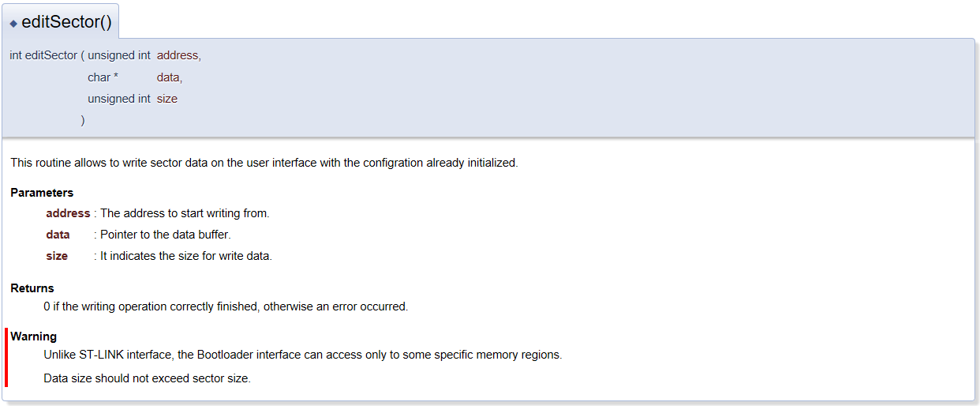
Task: Click the diamond bullet beside editSector()
Action: pyautogui.click(x=13, y=24)
